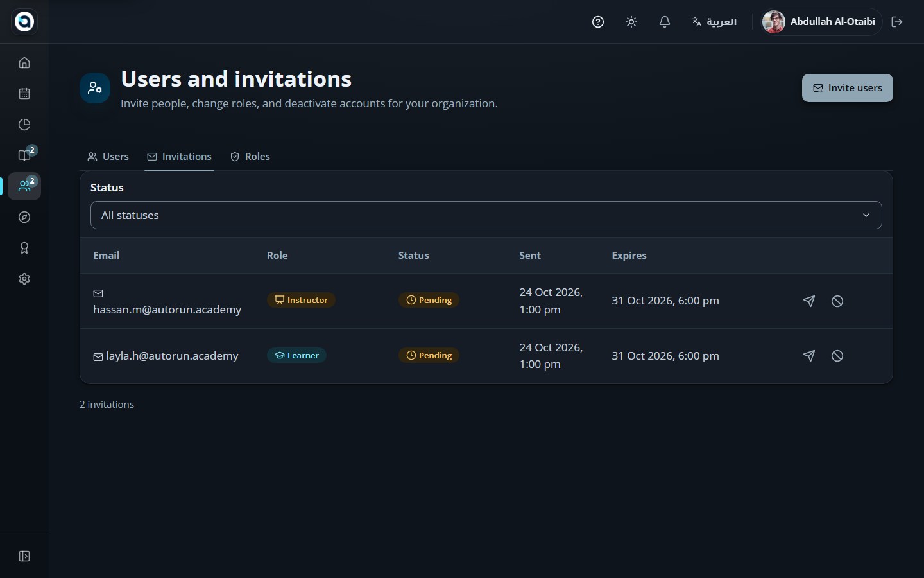Open the Roles tab
This screenshot has width=924, height=578.
tap(250, 157)
